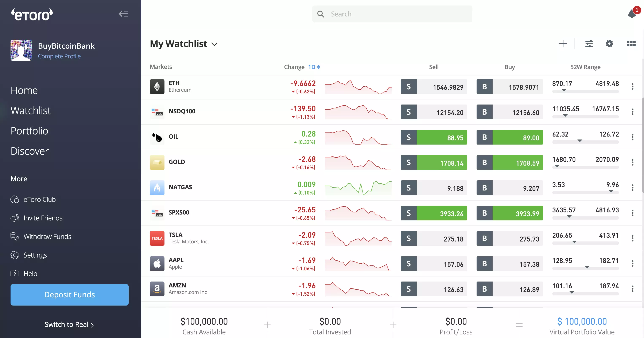Click the eToro logo

coord(32,14)
